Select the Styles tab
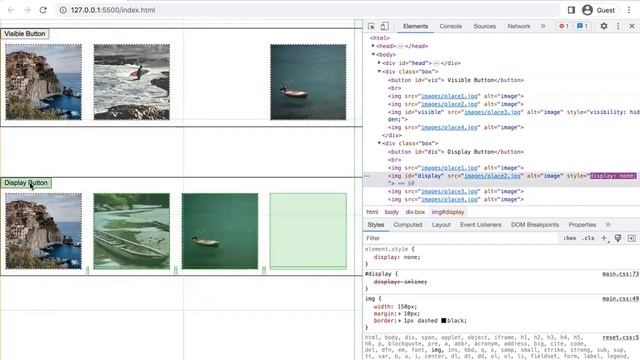Viewport: 640px width, 360px height. (x=376, y=225)
